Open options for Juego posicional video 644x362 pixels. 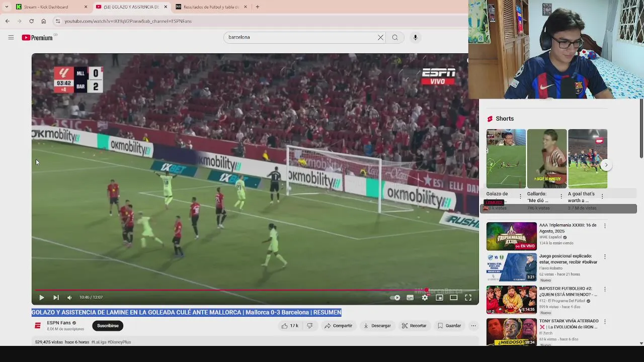point(605,257)
